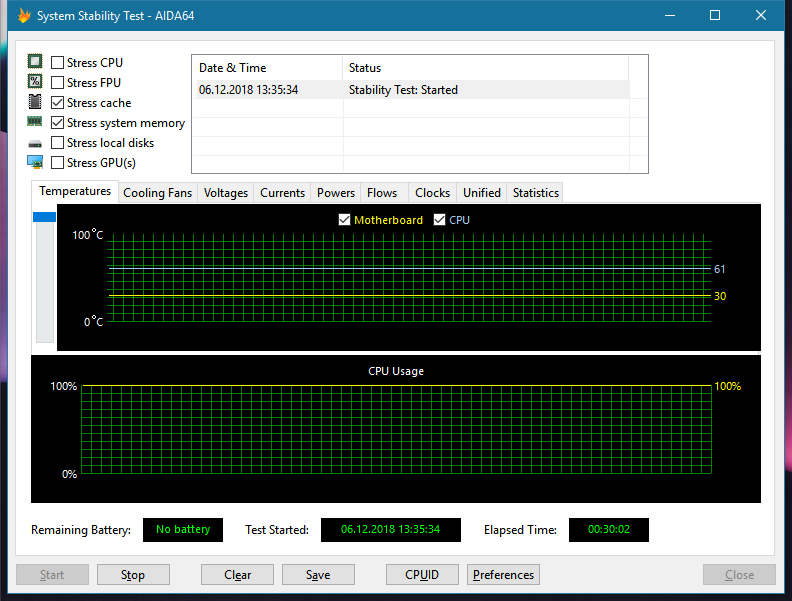The width and height of the screenshot is (792, 601).
Task: Enable the Stress FPU checkbox
Action: (x=58, y=82)
